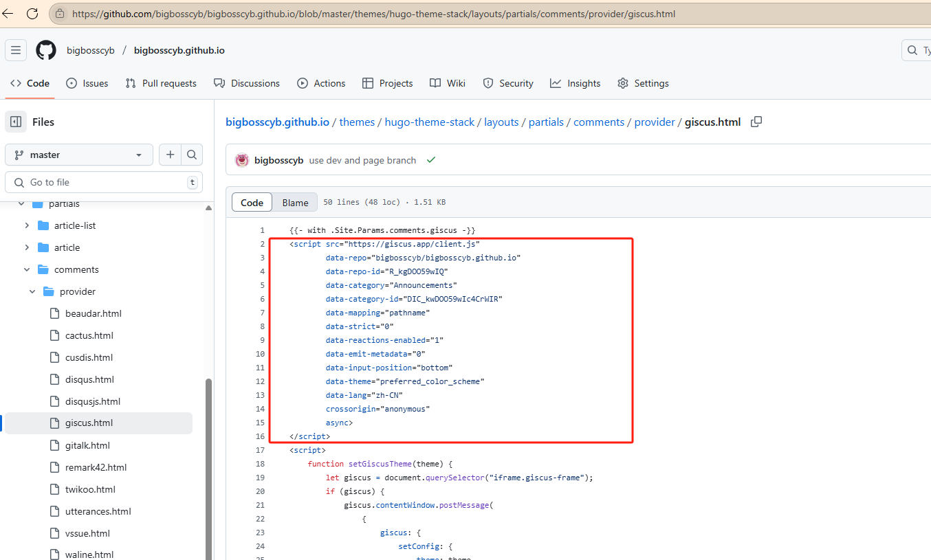Select the Code view toggle
The height and width of the screenshot is (560, 931).
(x=252, y=203)
